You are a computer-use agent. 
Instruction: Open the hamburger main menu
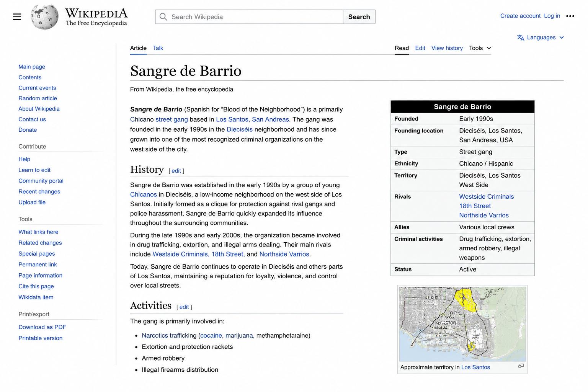(x=17, y=17)
